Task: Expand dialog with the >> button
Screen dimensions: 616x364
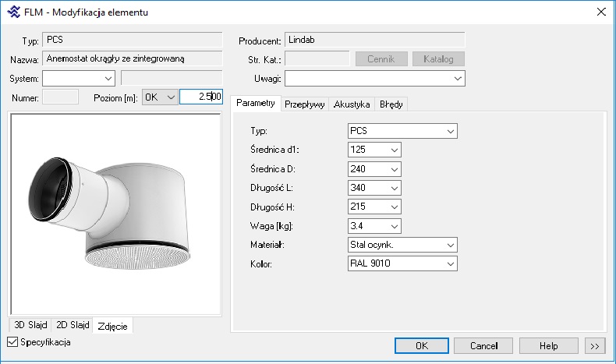Action: (594, 345)
